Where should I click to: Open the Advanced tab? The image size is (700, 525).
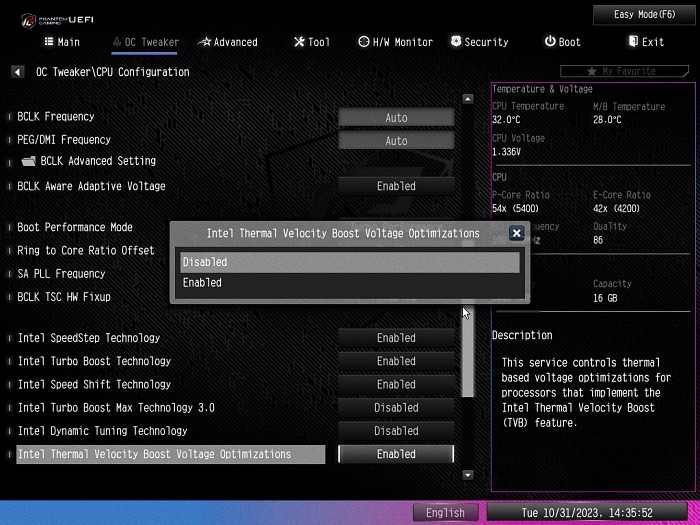coord(228,42)
